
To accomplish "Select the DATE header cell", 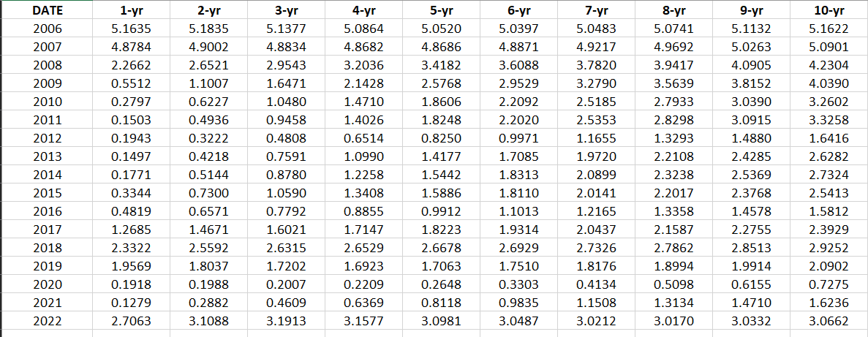I will (x=48, y=10).
